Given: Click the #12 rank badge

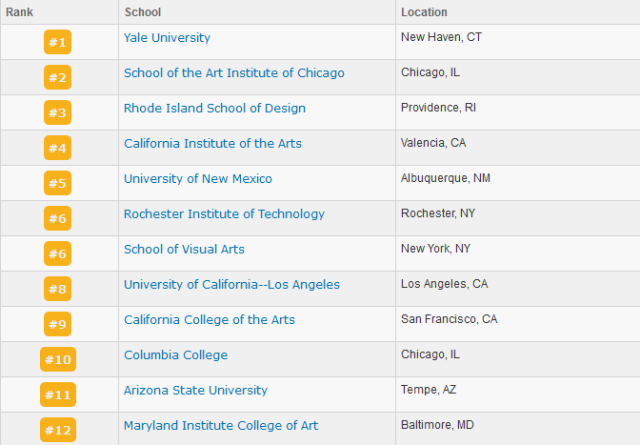Looking at the screenshot, I should pos(58,430).
